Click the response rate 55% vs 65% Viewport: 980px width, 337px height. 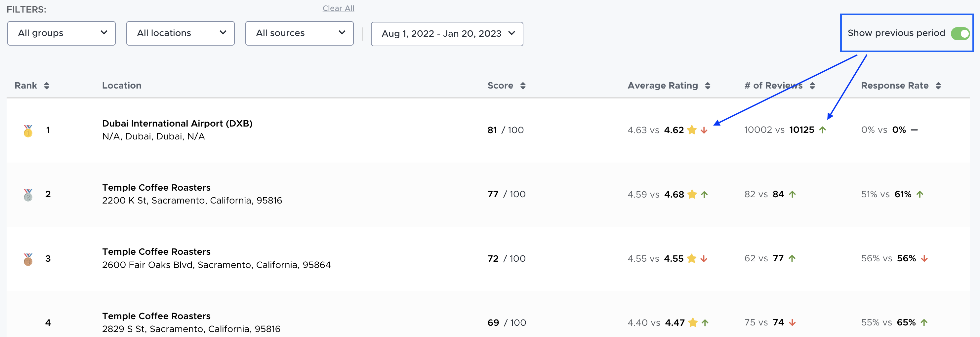coord(888,322)
